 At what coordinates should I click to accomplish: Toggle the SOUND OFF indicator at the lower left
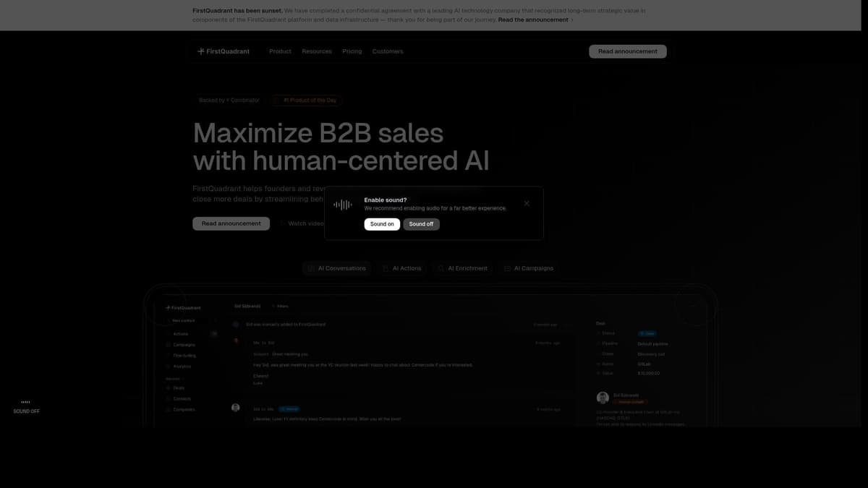coord(26,407)
